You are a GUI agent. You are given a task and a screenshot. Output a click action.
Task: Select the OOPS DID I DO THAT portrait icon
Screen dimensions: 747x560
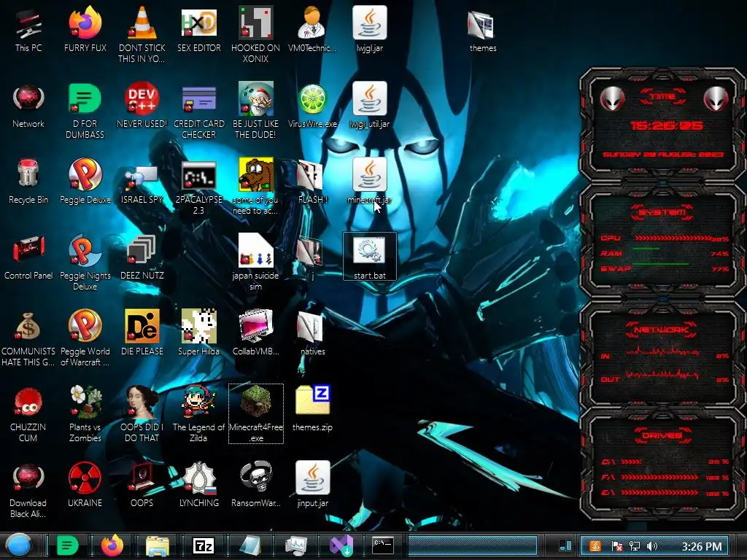tap(142, 402)
